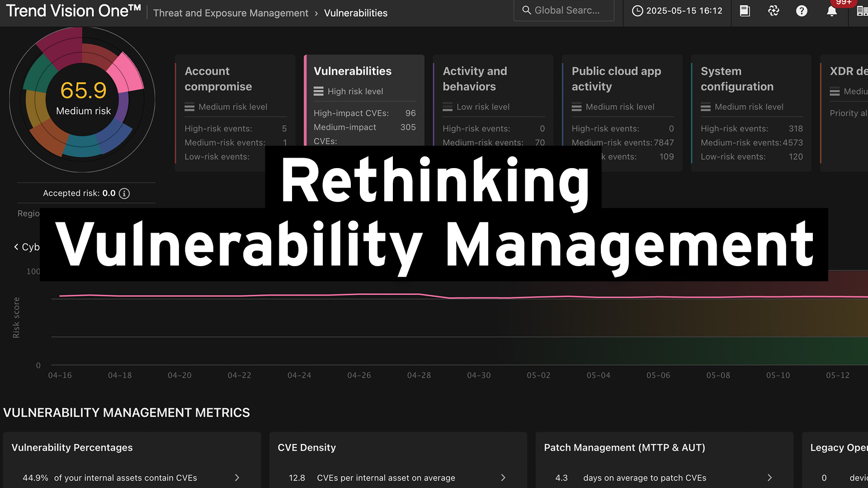Screen dimensions: 868x488
Task: Click Patch Management (MTTP & AUT) title
Action: click(624, 447)
